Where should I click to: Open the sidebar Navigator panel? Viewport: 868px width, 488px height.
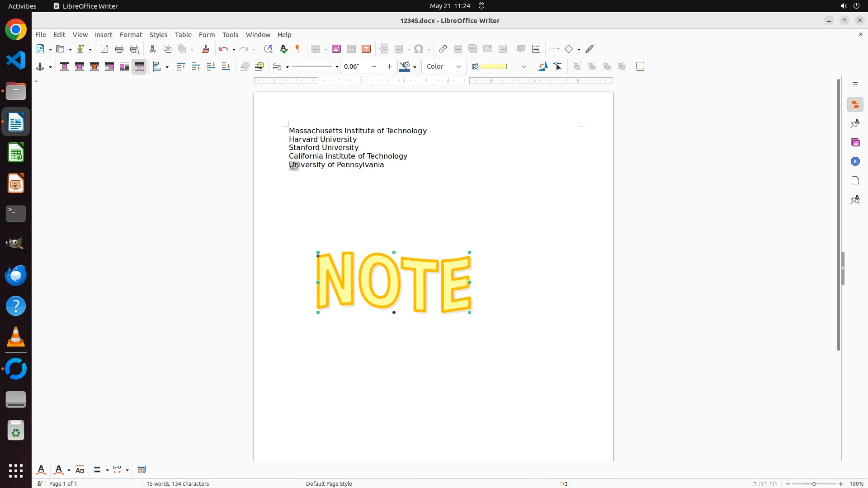coord(855,162)
